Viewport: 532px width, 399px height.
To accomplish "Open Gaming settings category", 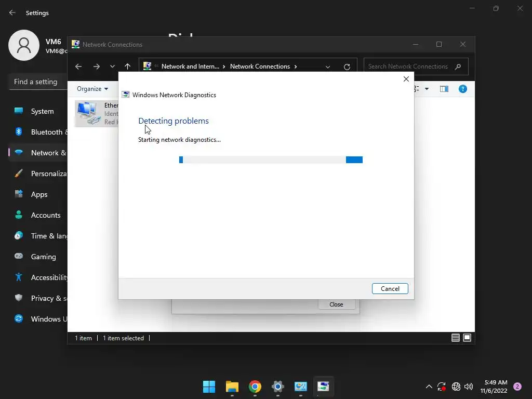I will click(38, 257).
